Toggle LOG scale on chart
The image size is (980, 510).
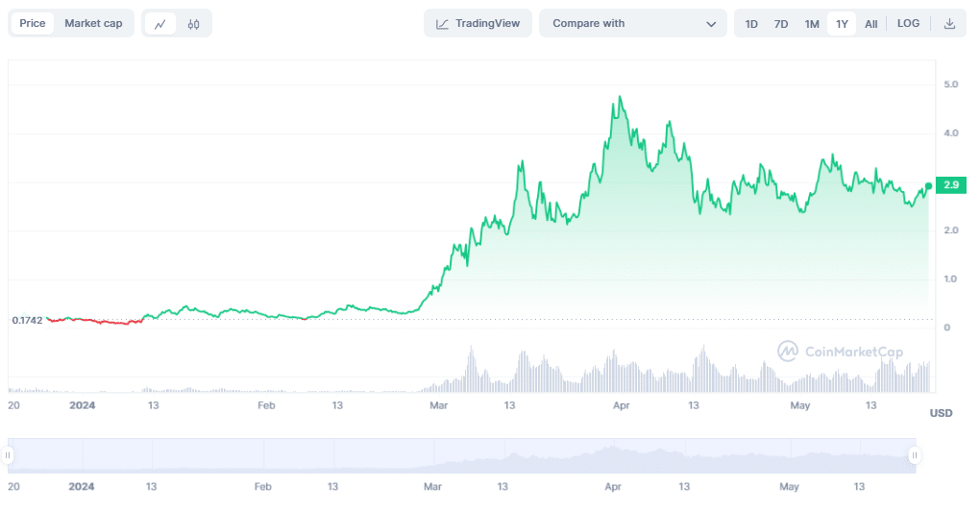click(x=908, y=23)
